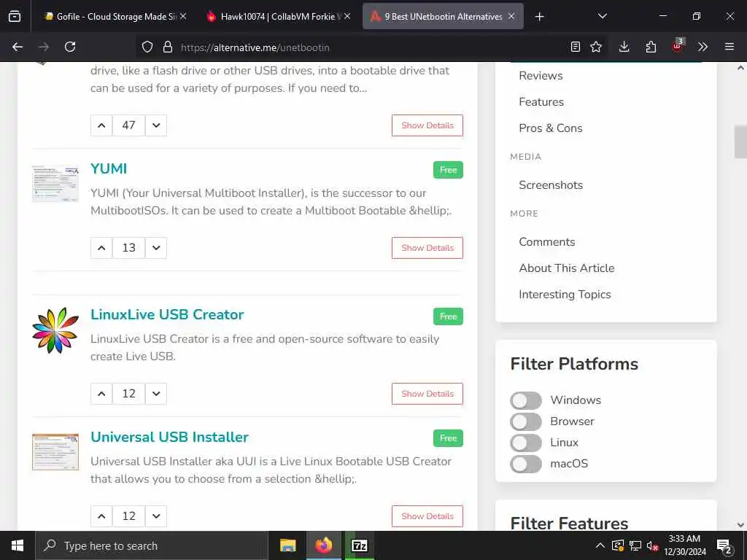Enable the Windows platform filter
The height and width of the screenshot is (560, 747).
(526, 400)
